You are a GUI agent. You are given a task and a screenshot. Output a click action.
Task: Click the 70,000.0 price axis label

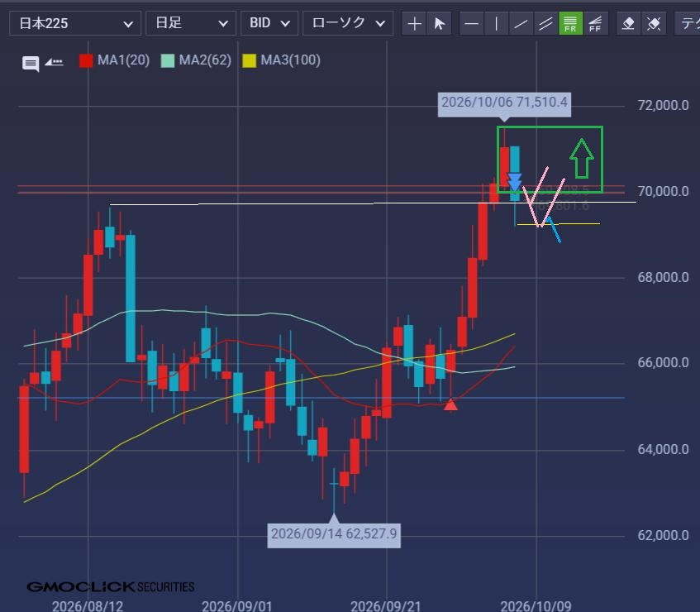663,192
